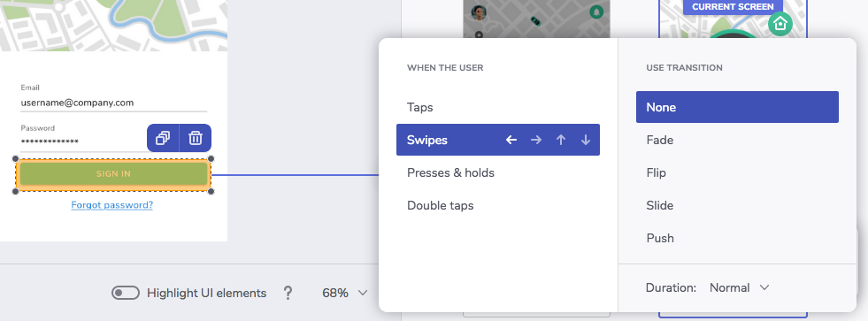Screen dimensions: 868x321
Task: Click the green home screen icon
Action: [x=780, y=24]
